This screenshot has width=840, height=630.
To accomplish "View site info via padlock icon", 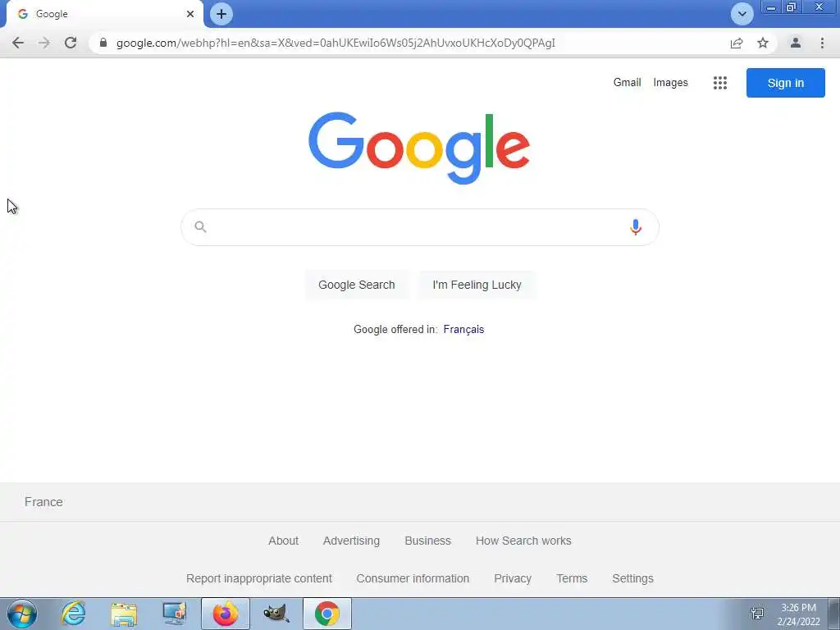I will (103, 43).
